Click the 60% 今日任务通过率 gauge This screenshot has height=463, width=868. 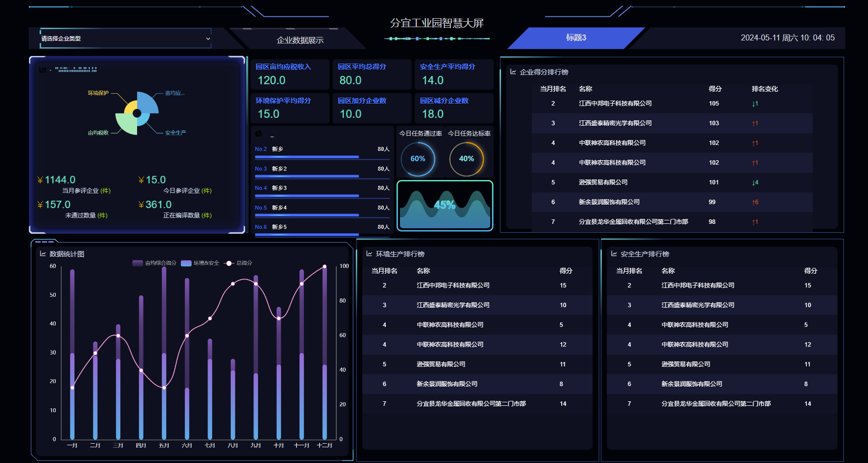pyautogui.click(x=418, y=159)
